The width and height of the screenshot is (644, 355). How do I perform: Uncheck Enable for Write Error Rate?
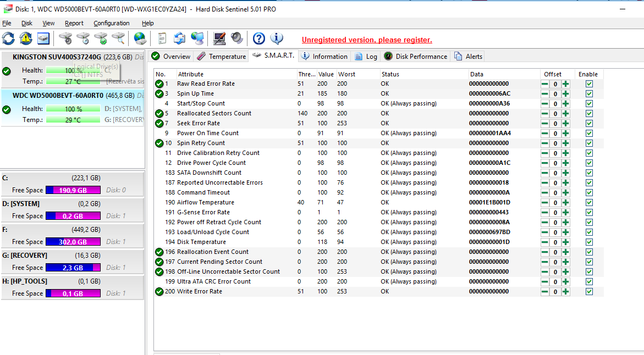click(589, 291)
